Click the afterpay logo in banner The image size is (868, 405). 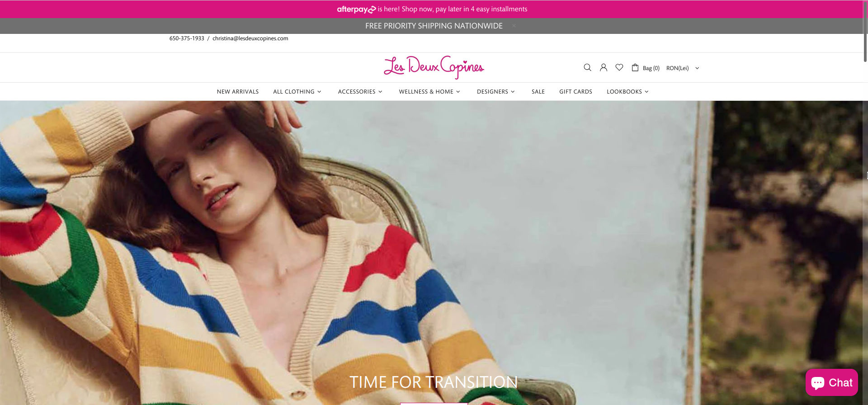pyautogui.click(x=356, y=9)
